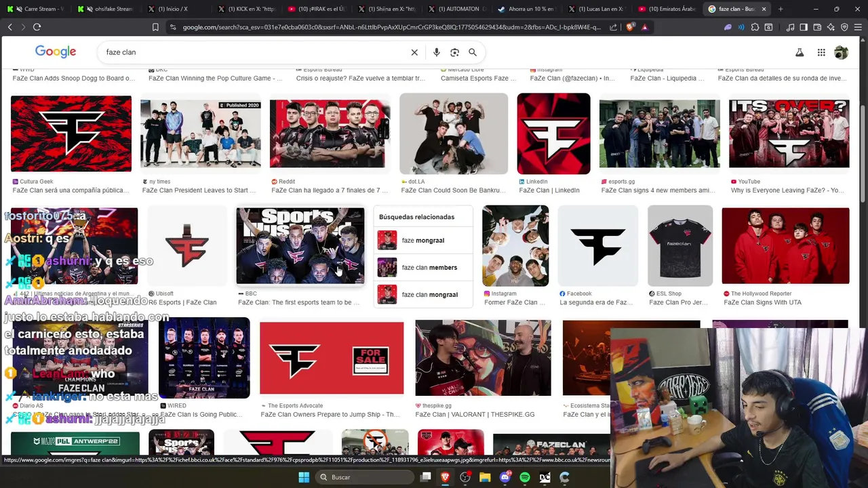Go back in browser history

[10, 27]
